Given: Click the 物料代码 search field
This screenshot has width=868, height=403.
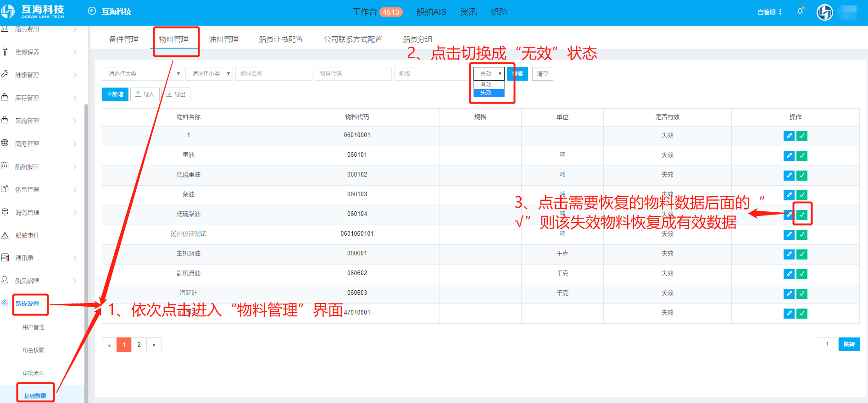Looking at the screenshot, I should pyautogui.click(x=353, y=74).
